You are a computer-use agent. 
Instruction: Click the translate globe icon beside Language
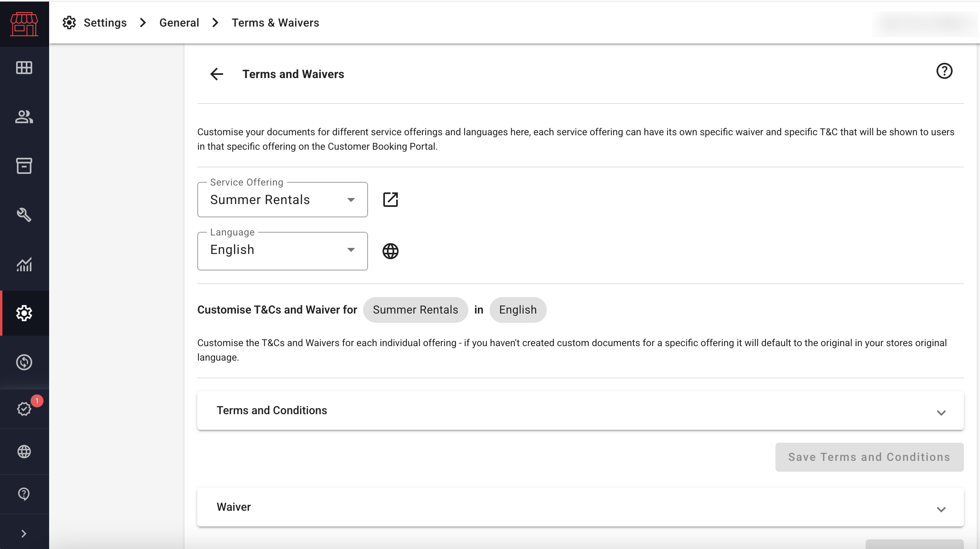390,251
